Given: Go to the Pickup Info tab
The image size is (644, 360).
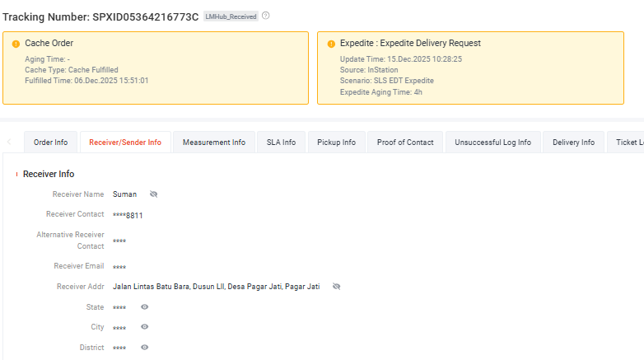Looking at the screenshot, I should click(336, 143).
